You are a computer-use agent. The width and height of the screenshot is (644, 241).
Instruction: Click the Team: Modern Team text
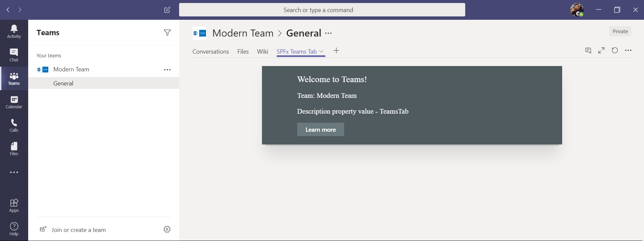pyautogui.click(x=327, y=96)
